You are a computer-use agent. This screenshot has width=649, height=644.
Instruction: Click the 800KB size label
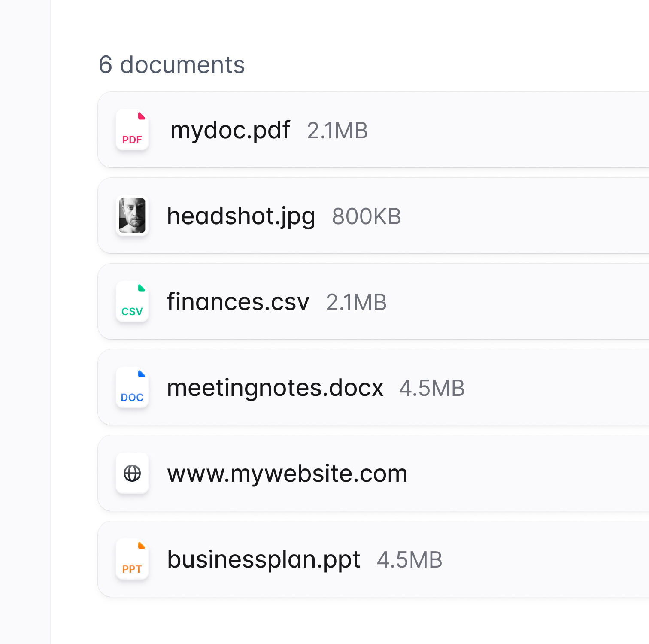coord(366,216)
